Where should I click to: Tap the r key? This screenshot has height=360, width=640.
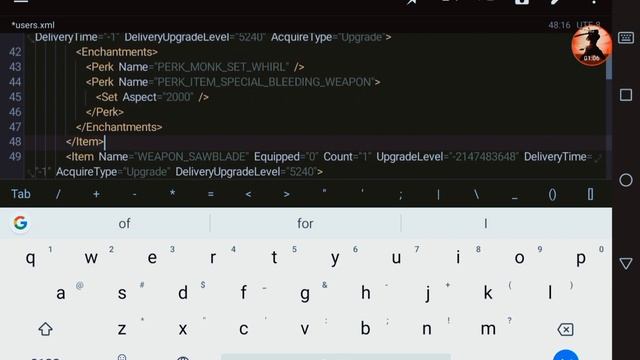click(x=213, y=258)
